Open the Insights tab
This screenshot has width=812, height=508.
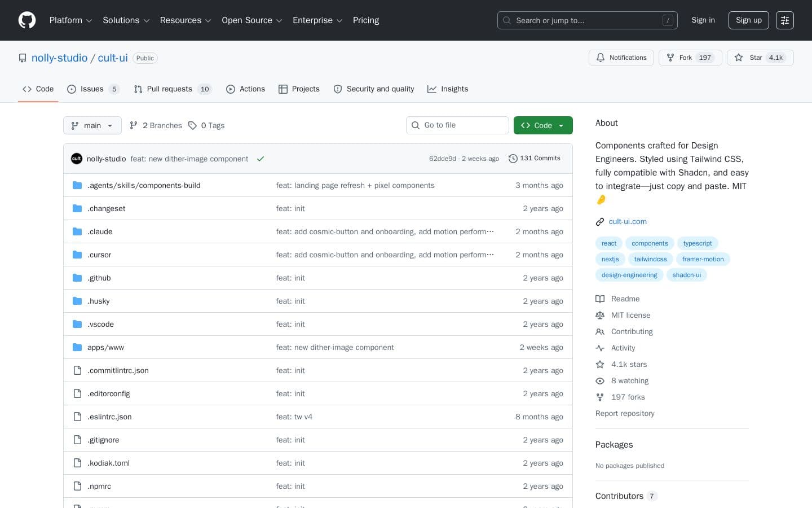point(448,89)
